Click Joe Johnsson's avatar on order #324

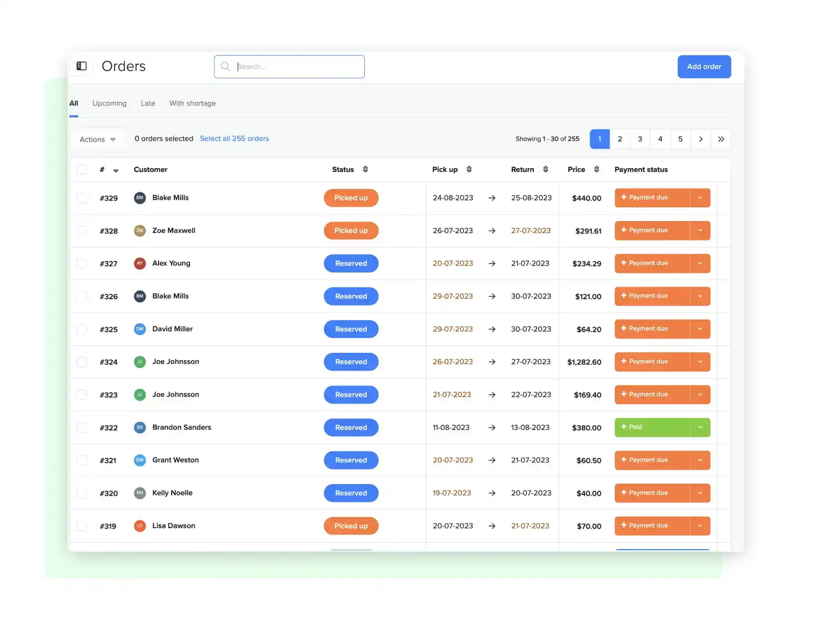[140, 362]
